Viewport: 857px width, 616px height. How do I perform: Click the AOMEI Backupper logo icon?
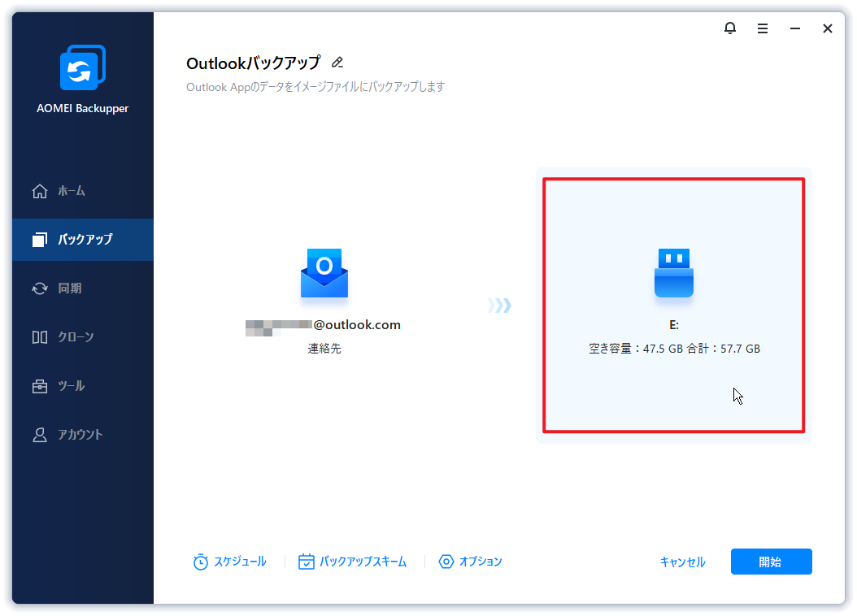pos(83,67)
